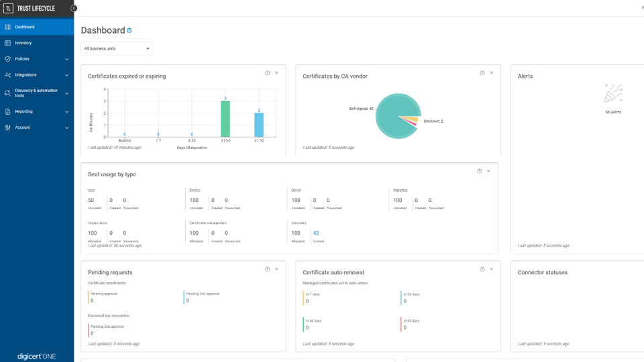The height and width of the screenshot is (362, 644).
Task: Click the 'In 30 days' auto-renew value
Action: tap(405, 301)
